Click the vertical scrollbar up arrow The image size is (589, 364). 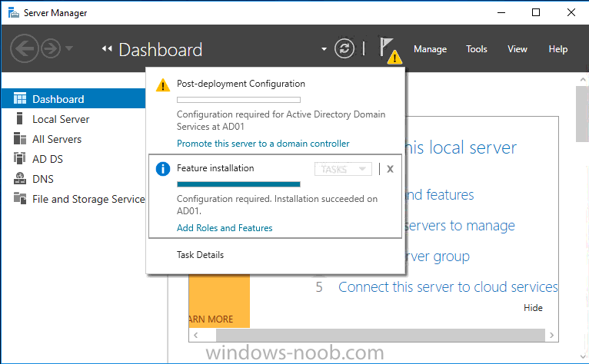click(x=583, y=80)
